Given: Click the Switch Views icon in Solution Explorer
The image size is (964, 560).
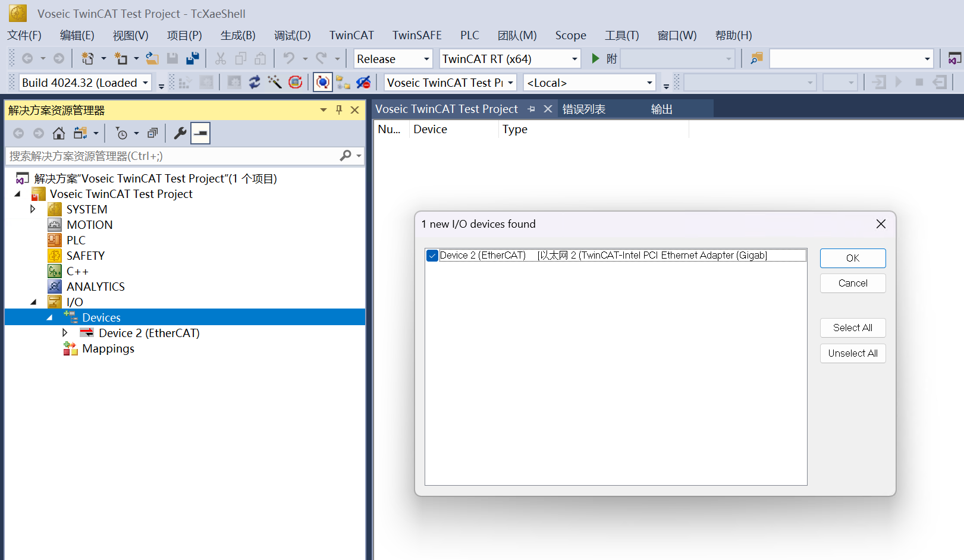Looking at the screenshot, I should (80, 133).
